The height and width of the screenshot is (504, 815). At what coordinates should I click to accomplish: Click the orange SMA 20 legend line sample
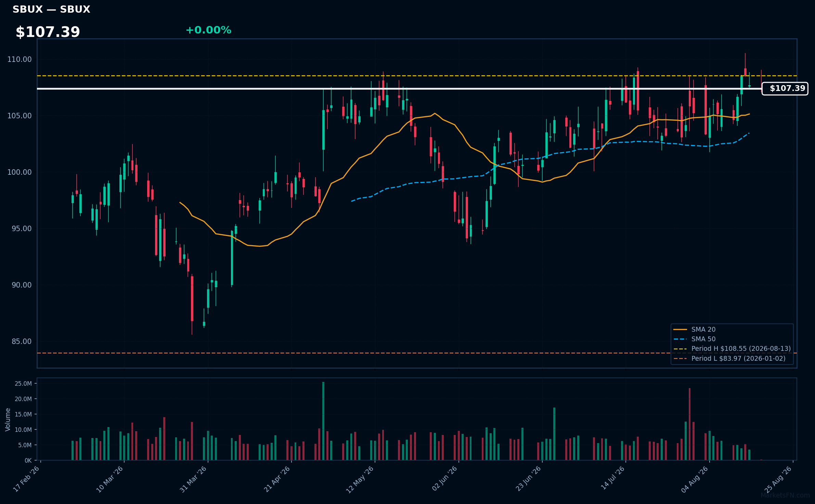tap(680, 330)
